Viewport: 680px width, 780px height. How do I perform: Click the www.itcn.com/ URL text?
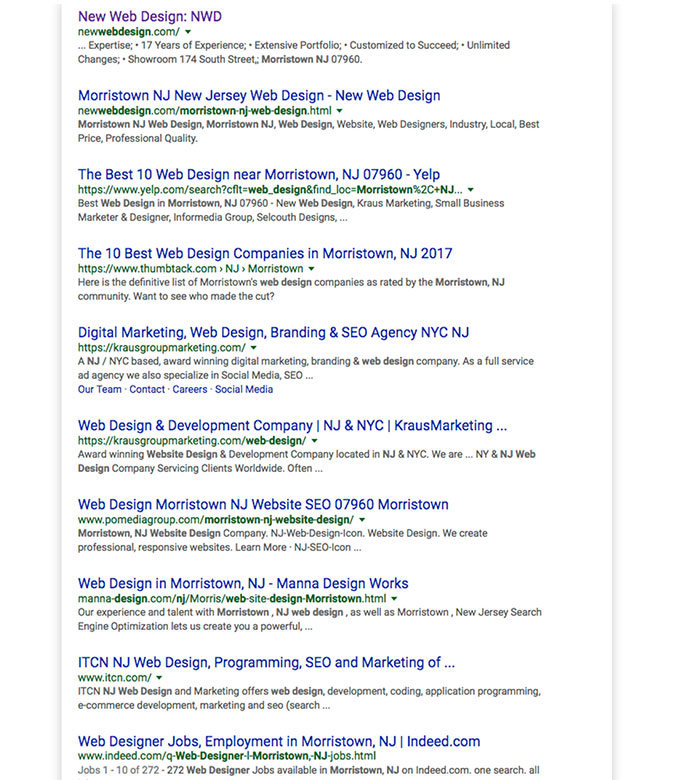click(x=114, y=678)
